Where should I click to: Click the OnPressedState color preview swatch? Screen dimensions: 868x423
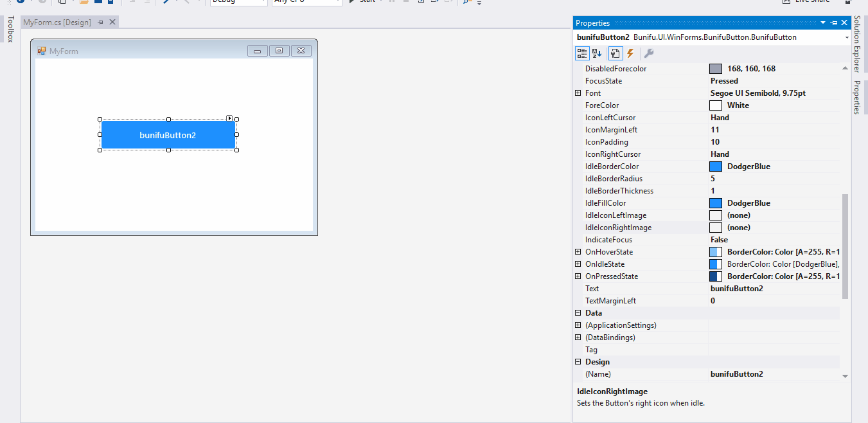[x=716, y=276]
